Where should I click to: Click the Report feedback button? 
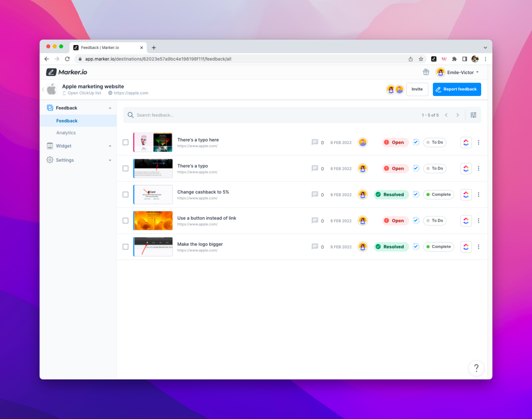[x=456, y=89]
